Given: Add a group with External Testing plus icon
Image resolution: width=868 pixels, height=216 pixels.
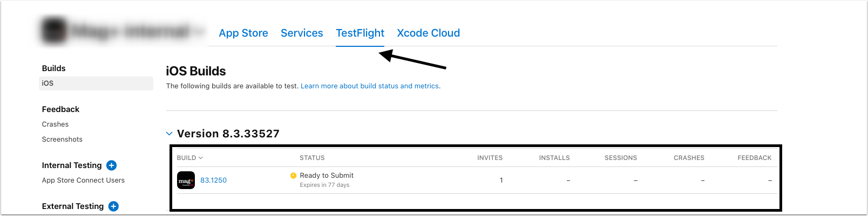Looking at the screenshot, I should coord(113,206).
